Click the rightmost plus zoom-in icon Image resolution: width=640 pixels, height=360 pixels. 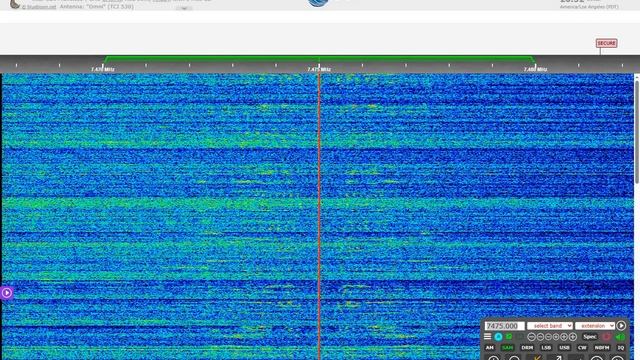point(573,337)
